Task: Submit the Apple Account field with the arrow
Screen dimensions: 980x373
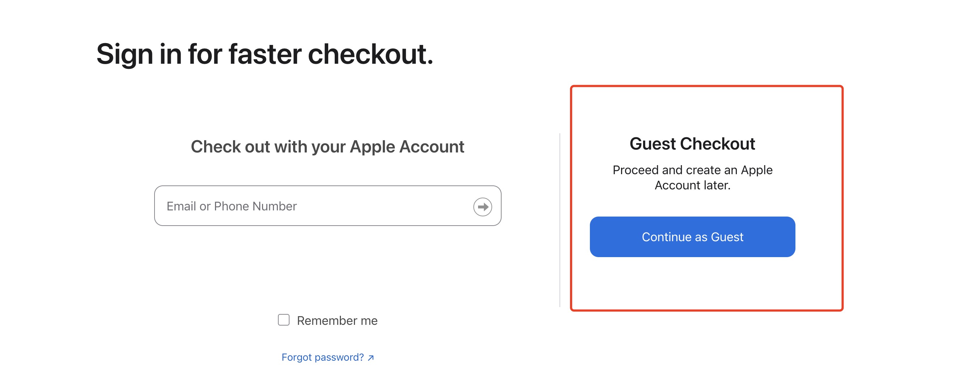Action: point(482,207)
